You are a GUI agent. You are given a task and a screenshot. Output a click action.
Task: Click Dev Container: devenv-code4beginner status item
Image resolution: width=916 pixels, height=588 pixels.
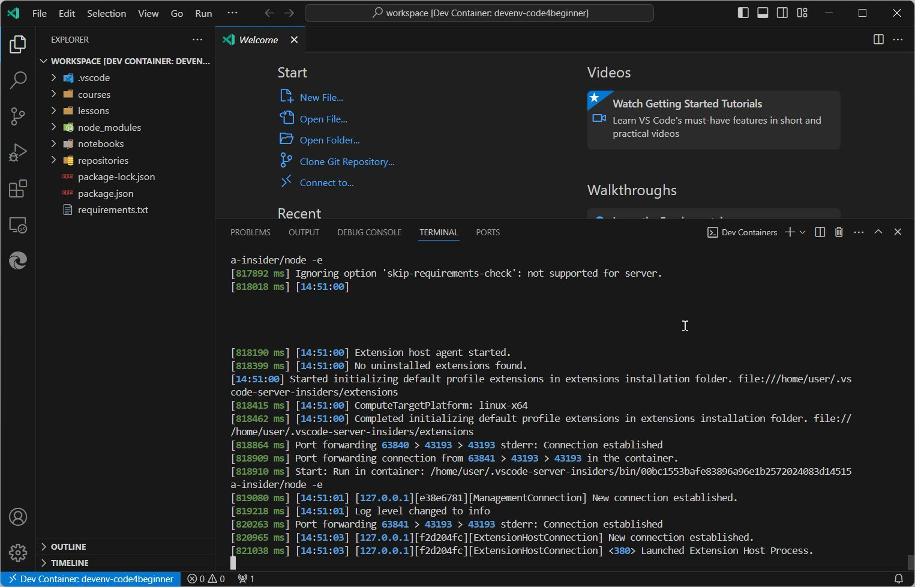[x=91, y=579]
